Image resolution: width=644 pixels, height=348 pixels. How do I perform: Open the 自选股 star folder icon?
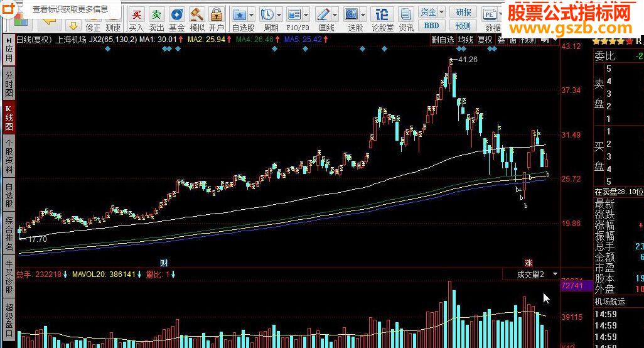coord(239,15)
